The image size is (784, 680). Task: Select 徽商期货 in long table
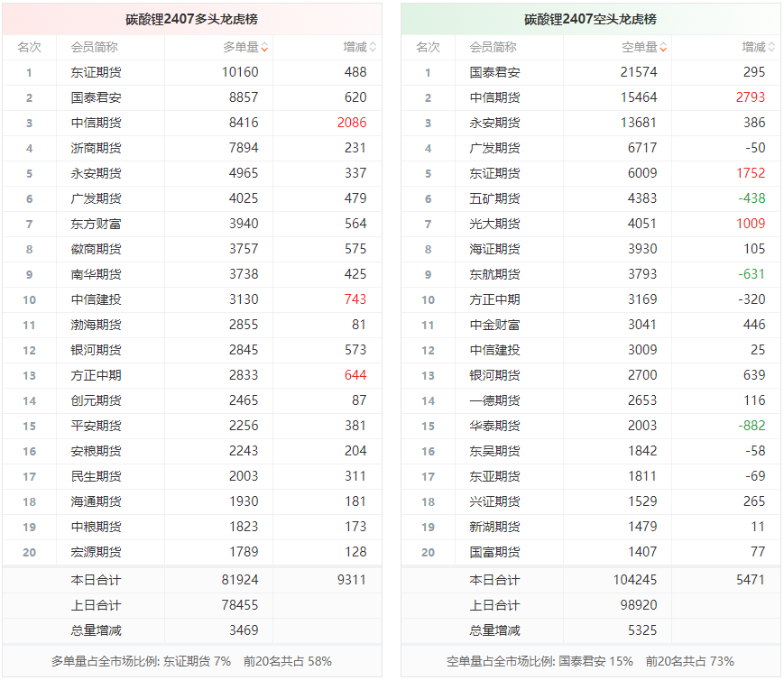96,249
